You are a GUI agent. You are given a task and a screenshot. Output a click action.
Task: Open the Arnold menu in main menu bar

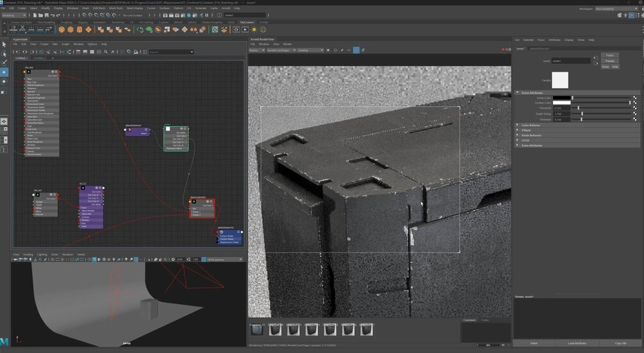225,8
